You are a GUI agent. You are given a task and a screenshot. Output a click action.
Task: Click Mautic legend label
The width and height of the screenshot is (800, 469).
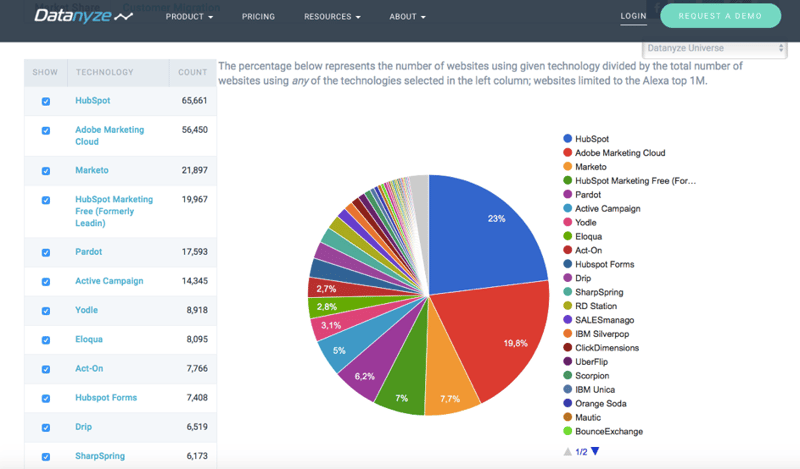point(588,417)
